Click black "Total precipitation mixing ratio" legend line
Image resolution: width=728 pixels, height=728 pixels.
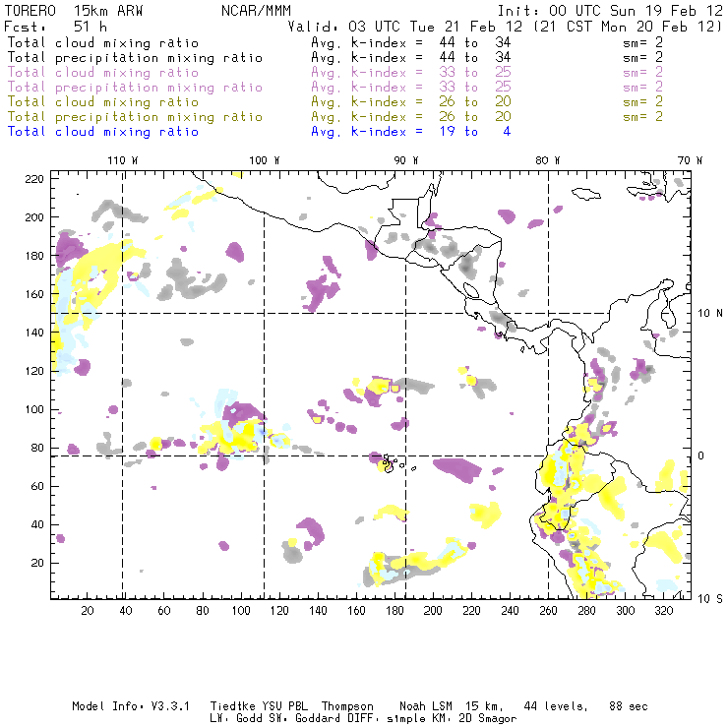(x=135, y=58)
